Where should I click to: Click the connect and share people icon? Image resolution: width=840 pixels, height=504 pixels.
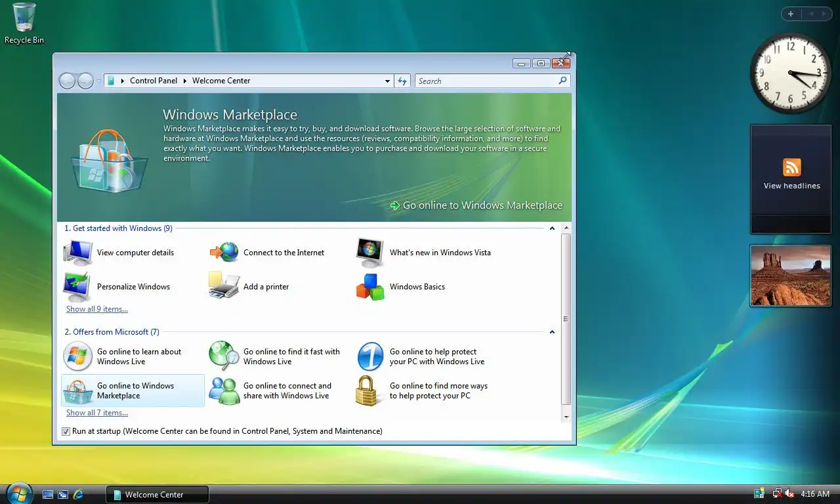224,391
